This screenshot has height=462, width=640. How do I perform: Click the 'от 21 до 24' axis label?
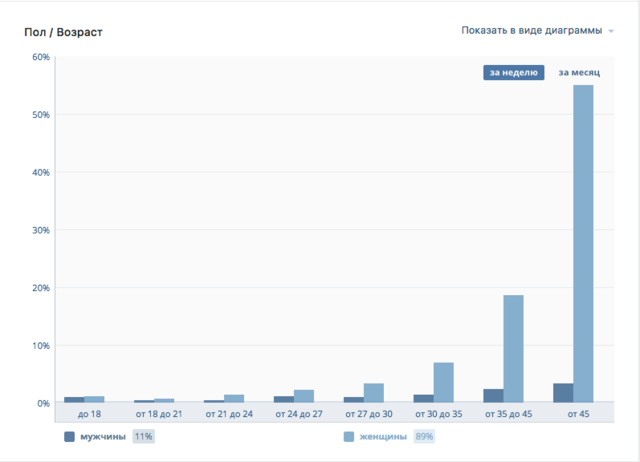pyautogui.click(x=229, y=414)
